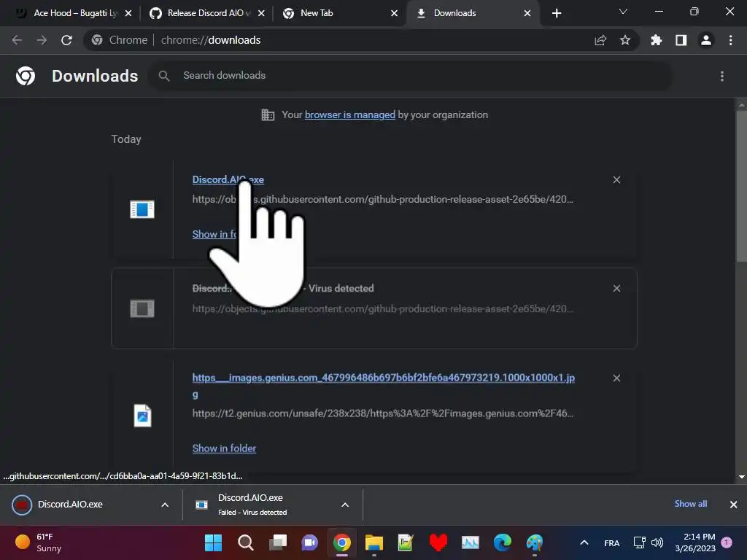Open the tab search chevron in title bar

click(623, 12)
